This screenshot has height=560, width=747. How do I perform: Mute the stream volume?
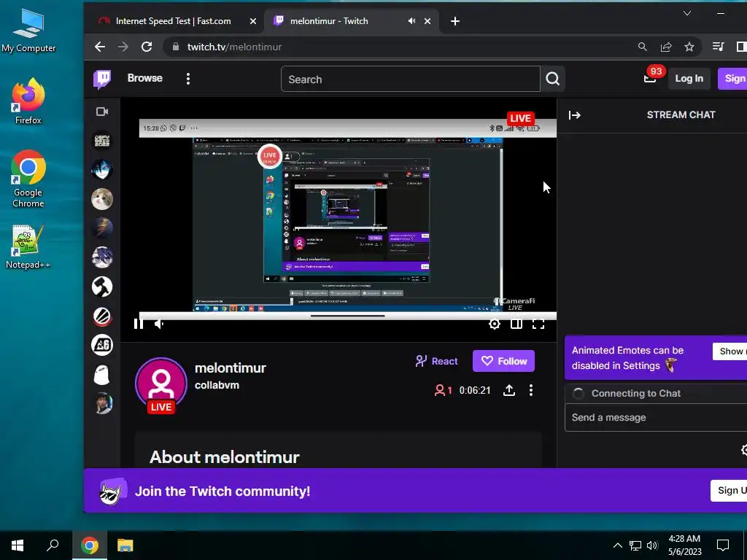tap(160, 324)
